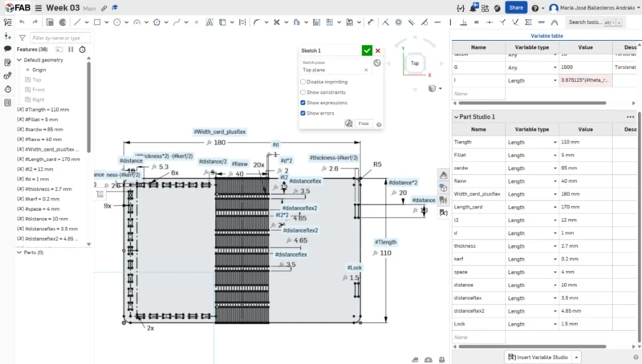
Task: Apply the Parallel constraint
Action: (412, 22)
